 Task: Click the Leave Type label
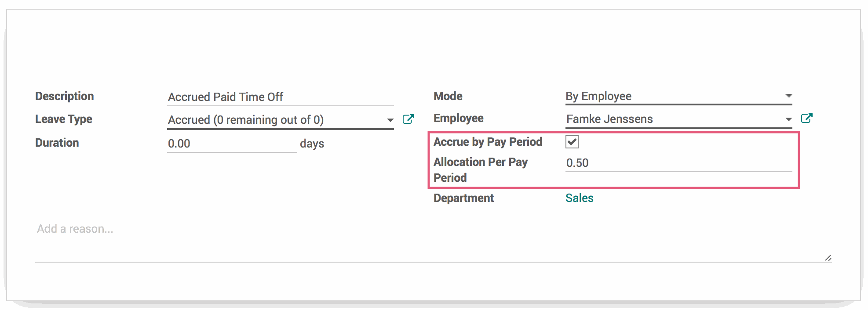(x=64, y=119)
